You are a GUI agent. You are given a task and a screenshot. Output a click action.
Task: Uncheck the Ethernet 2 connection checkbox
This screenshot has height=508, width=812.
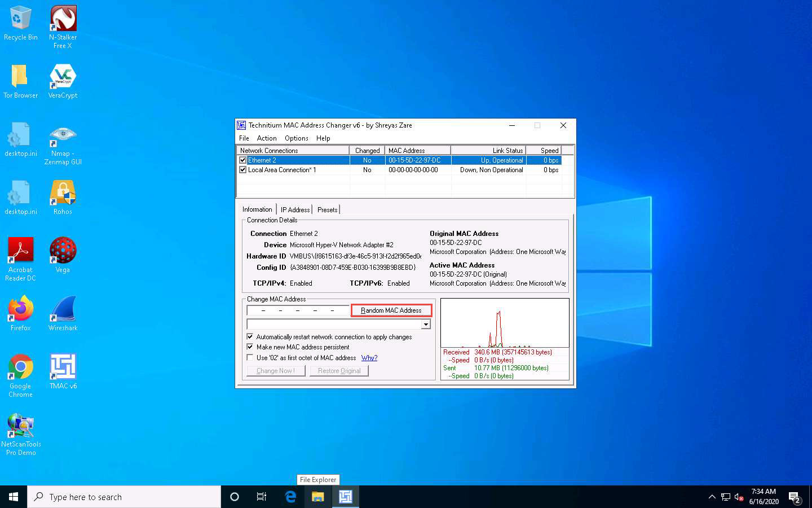pos(243,160)
